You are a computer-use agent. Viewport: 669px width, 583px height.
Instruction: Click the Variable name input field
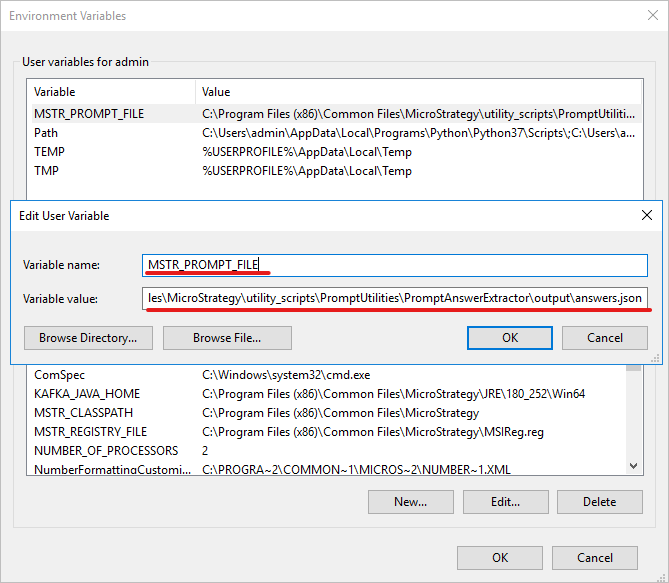coord(395,265)
